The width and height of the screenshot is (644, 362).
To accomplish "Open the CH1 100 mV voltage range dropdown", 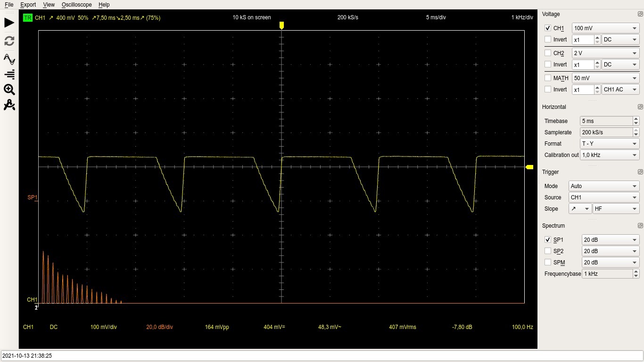I will click(605, 28).
